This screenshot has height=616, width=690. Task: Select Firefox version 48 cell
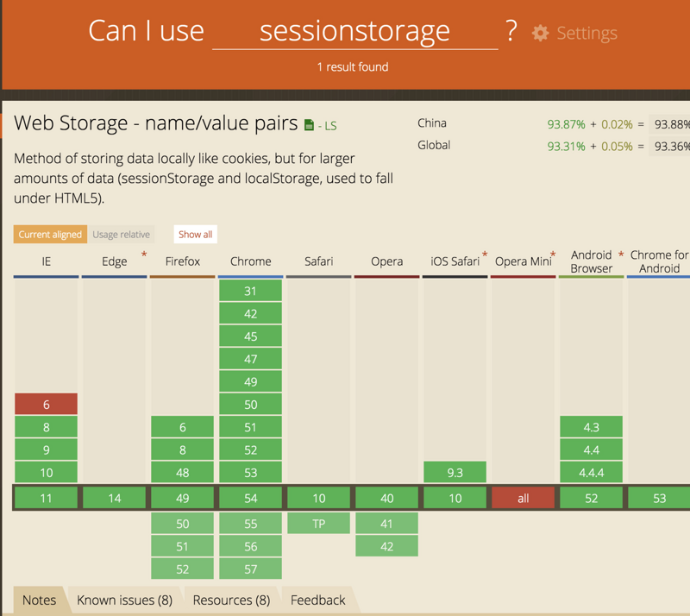pyautogui.click(x=182, y=473)
